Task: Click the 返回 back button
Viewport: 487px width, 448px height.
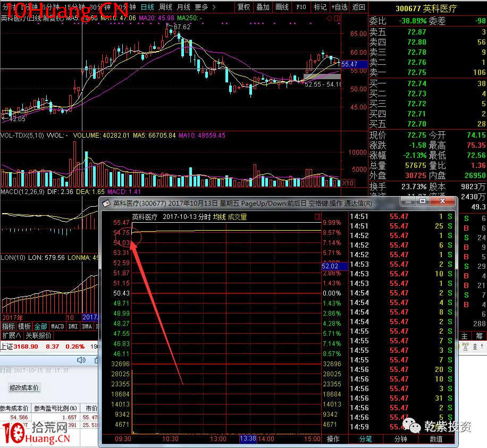Action: pos(359,7)
